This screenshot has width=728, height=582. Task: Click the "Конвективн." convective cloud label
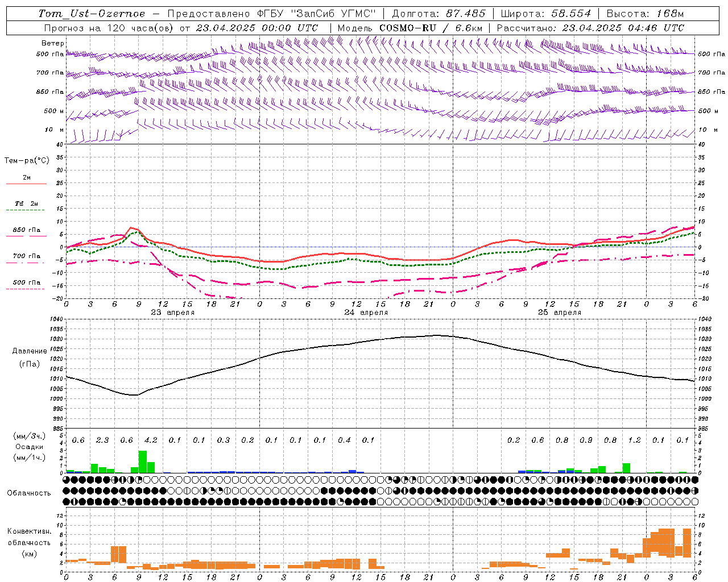[30, 531]
